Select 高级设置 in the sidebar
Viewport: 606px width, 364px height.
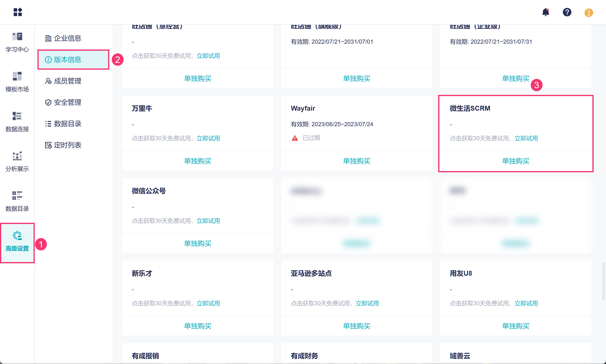click(17, 242)
